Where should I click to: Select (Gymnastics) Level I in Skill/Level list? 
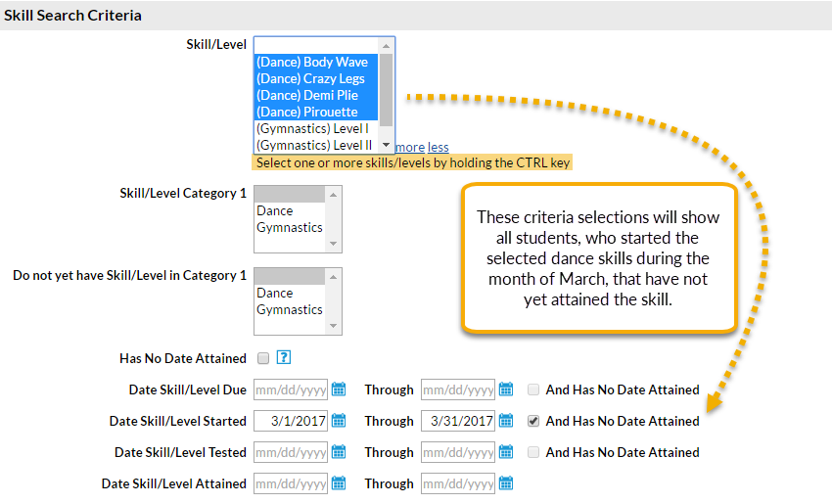click(x=316, y=128)
